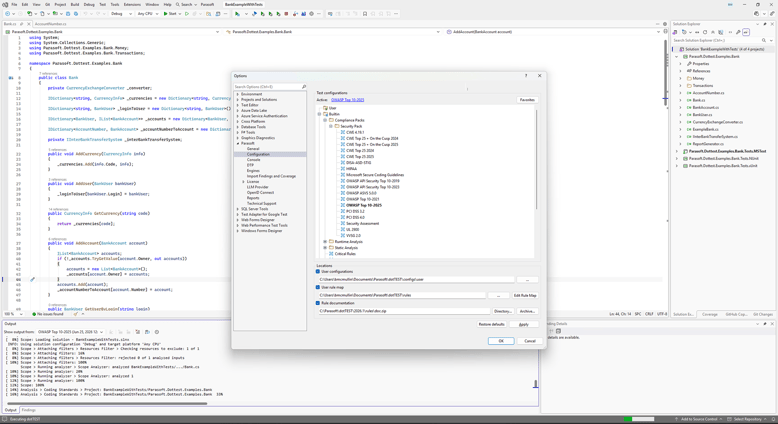The width and height of the screenshot is (778, 424).
Task: Click the help question mark in Options
Action: click(526, 76)
